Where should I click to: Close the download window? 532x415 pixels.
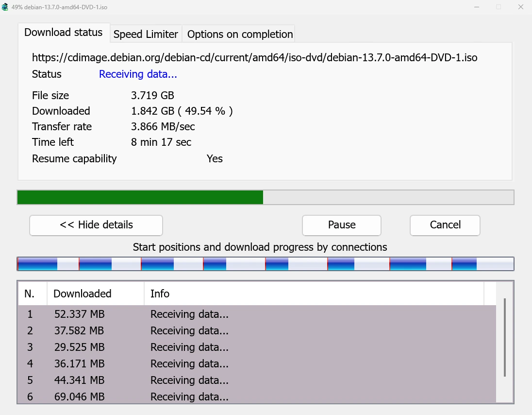pyautogui.click(x=521, y=7)
